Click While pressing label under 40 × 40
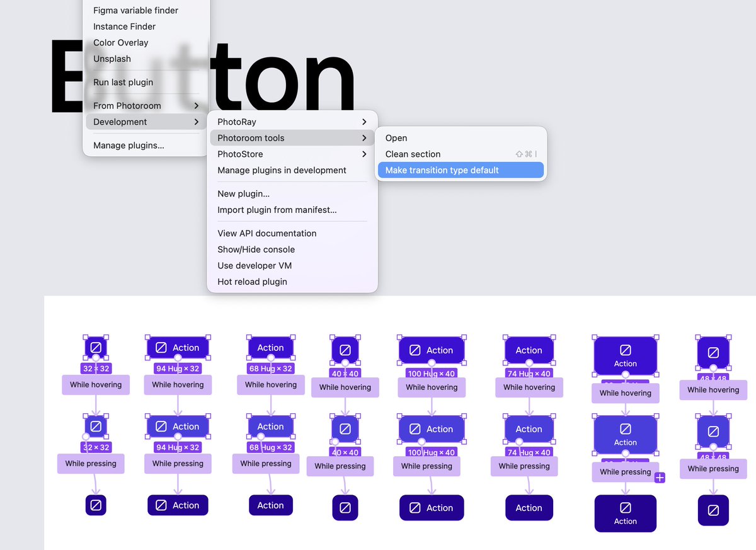This screenshot has width=756, height=550. coord(340,466)
